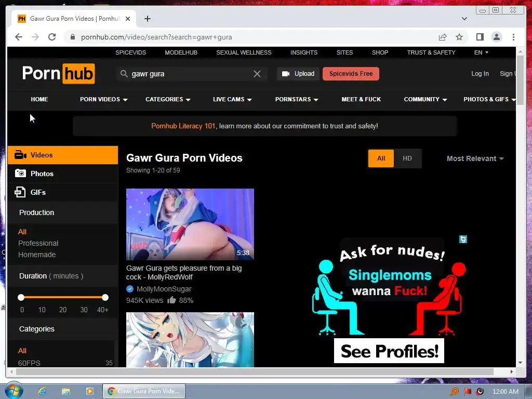Click the magnifier tray icon
This screenshot has height=399, width=532.
tap(454, 392)
